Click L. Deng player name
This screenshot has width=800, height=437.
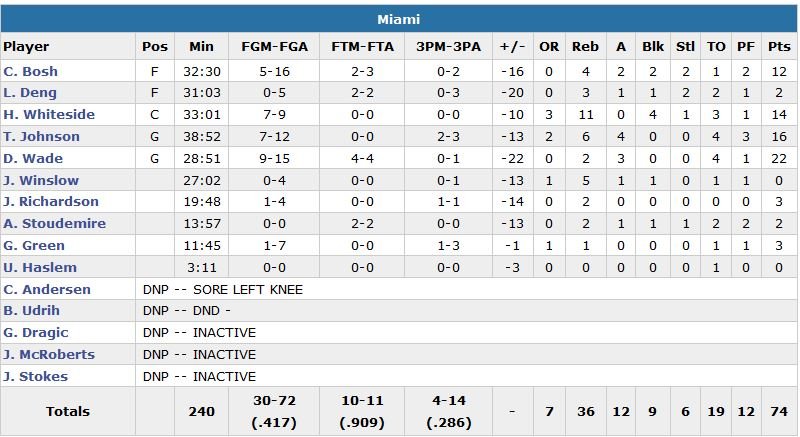point(30,93)
